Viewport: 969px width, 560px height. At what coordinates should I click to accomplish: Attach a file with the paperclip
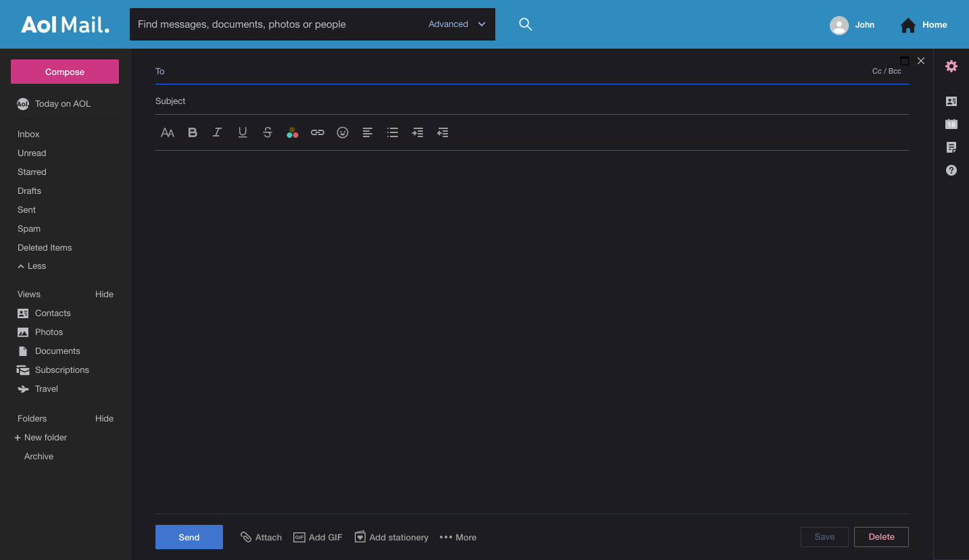(262, 537)
